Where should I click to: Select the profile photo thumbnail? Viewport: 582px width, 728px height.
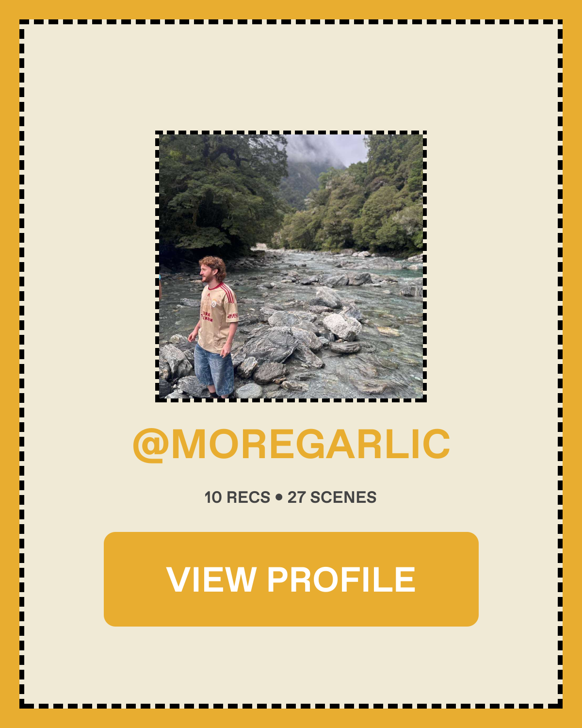pyautogui.click(x=291, y=266)
